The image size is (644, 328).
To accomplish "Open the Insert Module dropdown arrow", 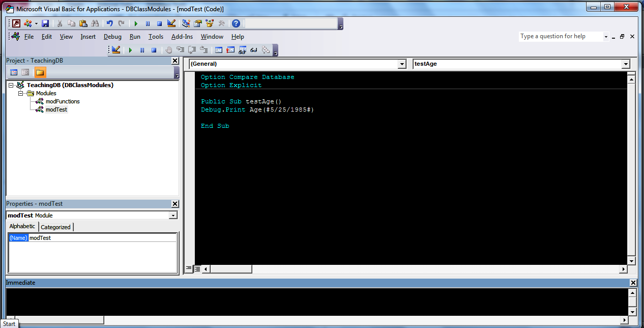I will tap(36, 23).
